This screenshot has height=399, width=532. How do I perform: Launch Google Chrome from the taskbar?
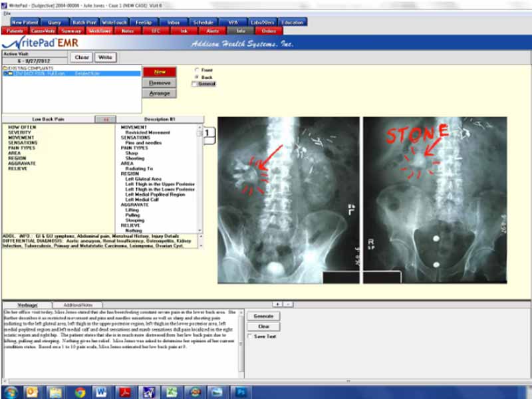(80, 391)
